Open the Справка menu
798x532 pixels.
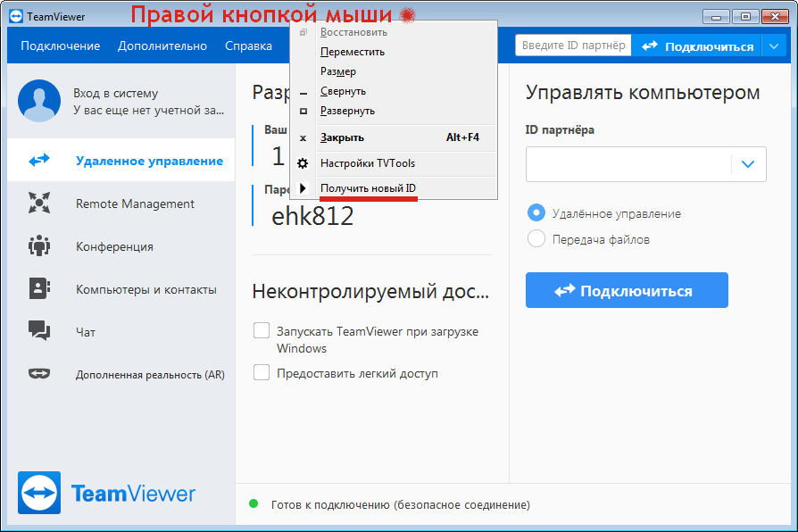[x=248, y=46]
